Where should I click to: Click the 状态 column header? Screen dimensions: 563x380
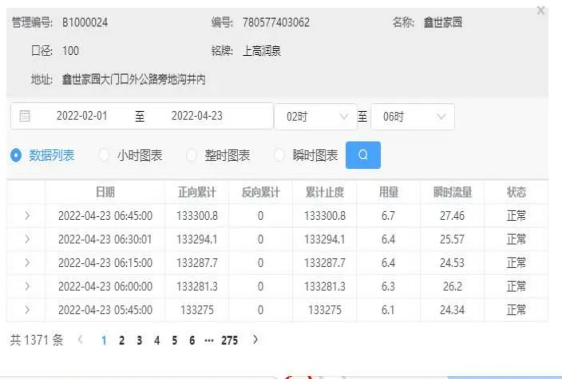click(x=516, y=192)
